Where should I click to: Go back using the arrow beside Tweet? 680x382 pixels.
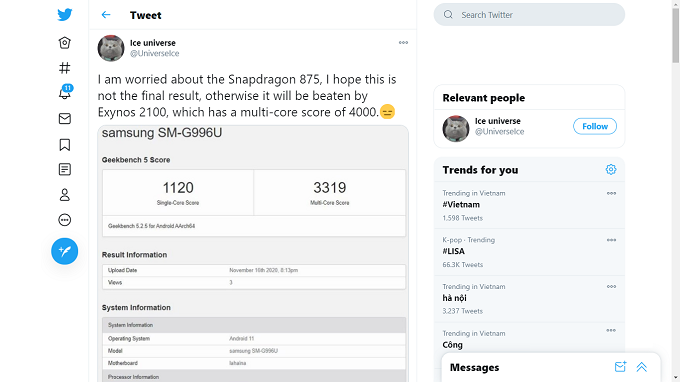coord(106,15)
